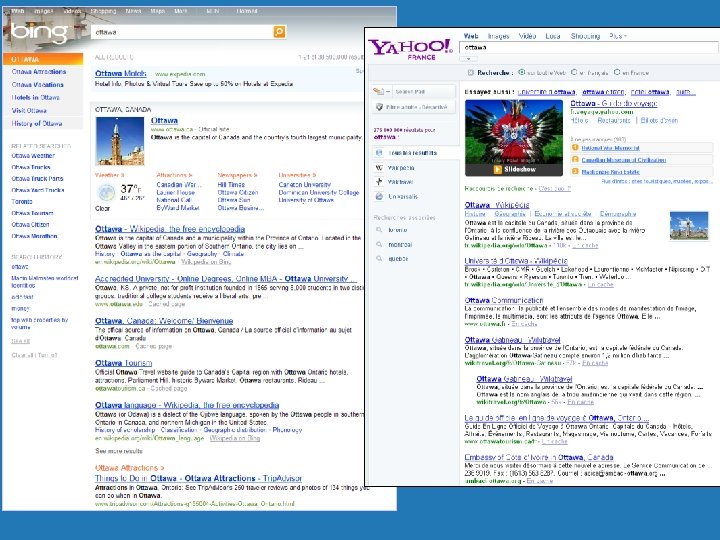Click the Yahoo all-results icon in sidebar
The width and height of the screenshot is (720, 540).
point(379,152)
